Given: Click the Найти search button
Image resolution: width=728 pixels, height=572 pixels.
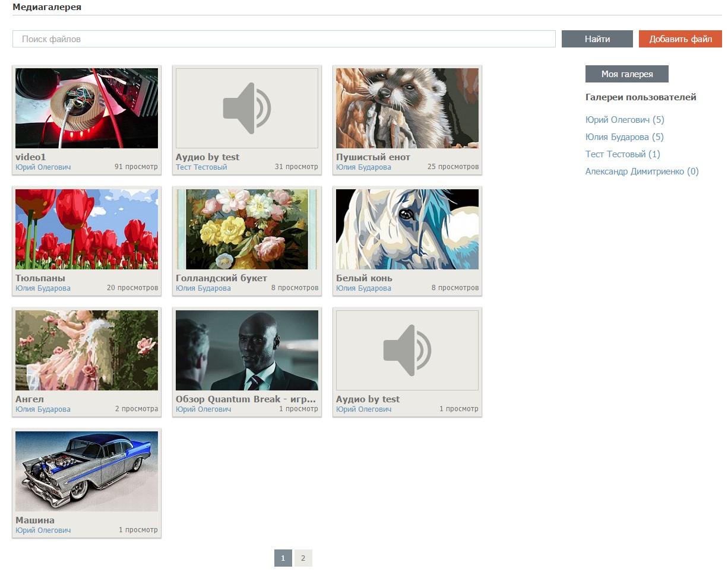Looking at the screenshot, I should (597, 39).
